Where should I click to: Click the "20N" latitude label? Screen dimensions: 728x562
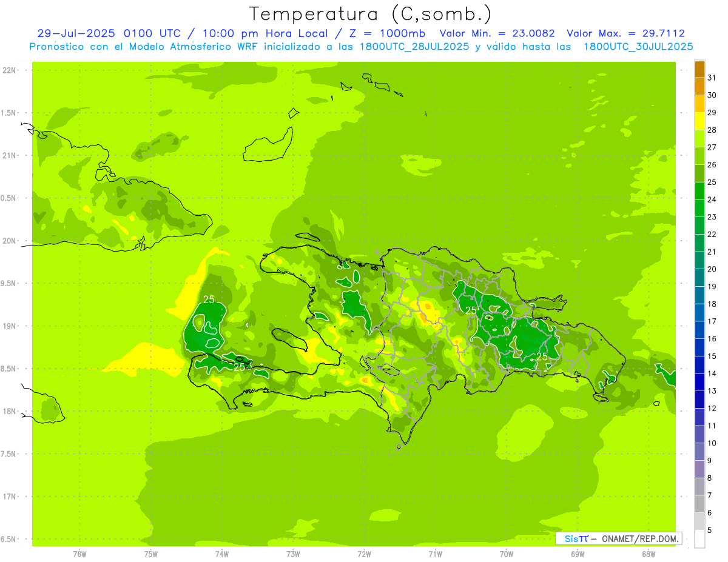(10, 241)
